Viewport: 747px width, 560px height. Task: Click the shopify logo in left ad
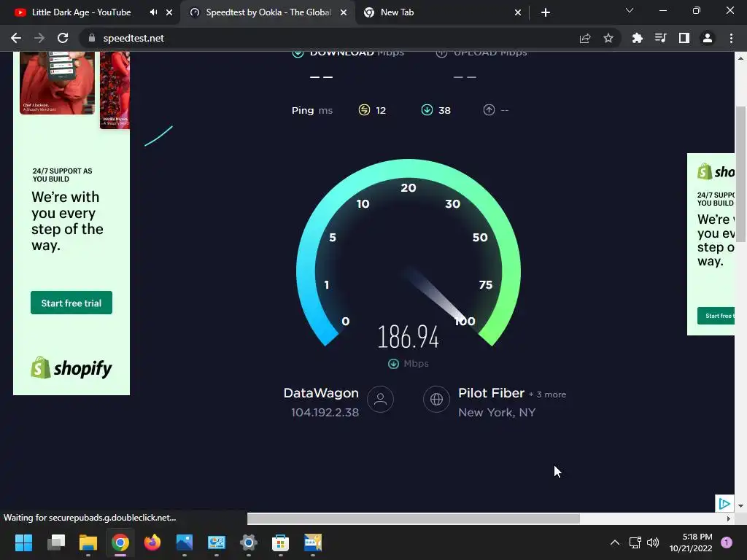tap(71, 367)
